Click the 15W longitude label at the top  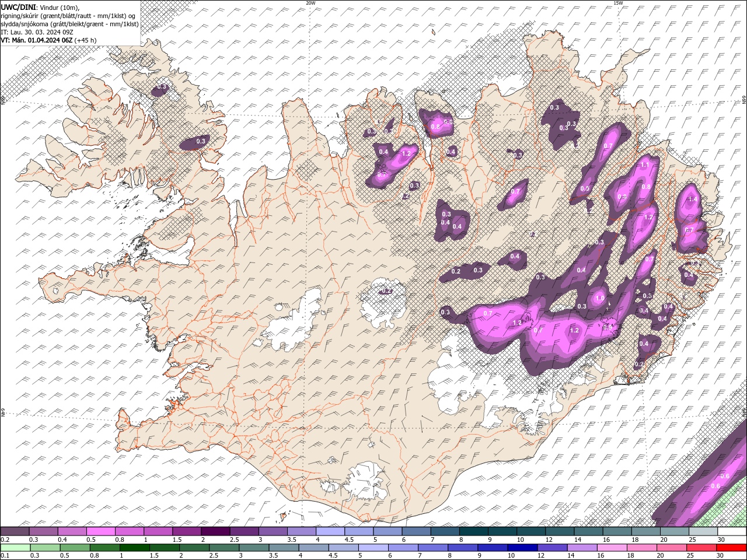tap(618, 3)
